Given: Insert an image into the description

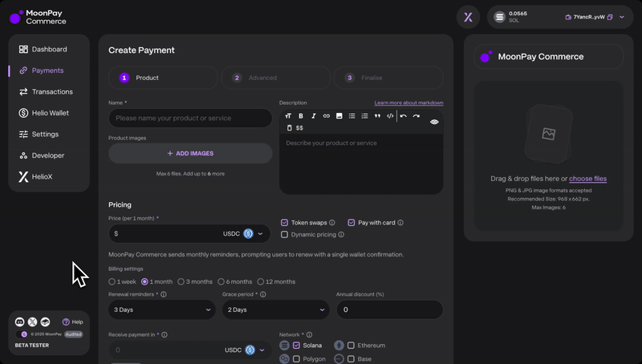Looking at the screenshot, I should point(339,116).
